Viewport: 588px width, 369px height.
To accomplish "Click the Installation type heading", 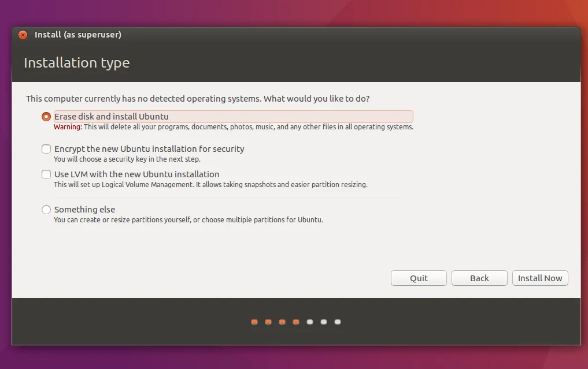I will [x=76, y=63].
